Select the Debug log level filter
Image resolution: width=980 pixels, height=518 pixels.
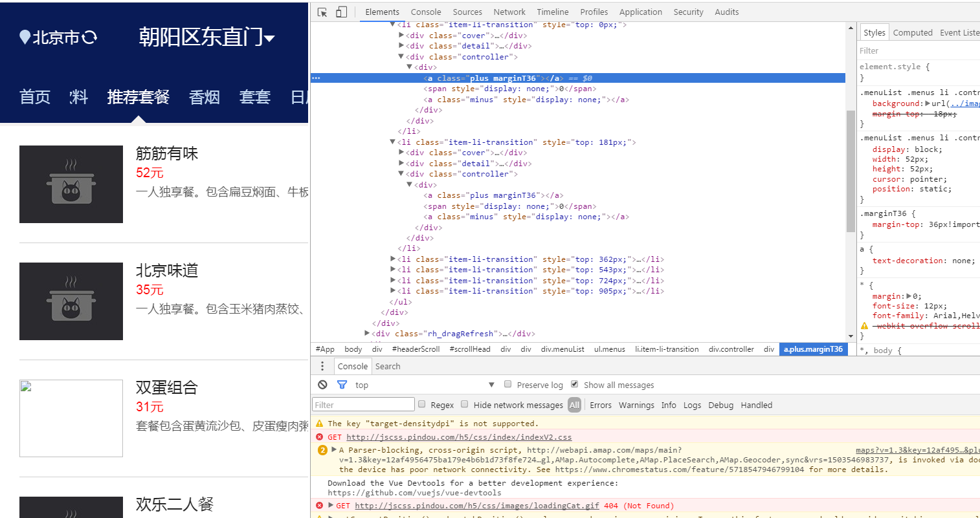pyautogui.click(x=720, y=405)
